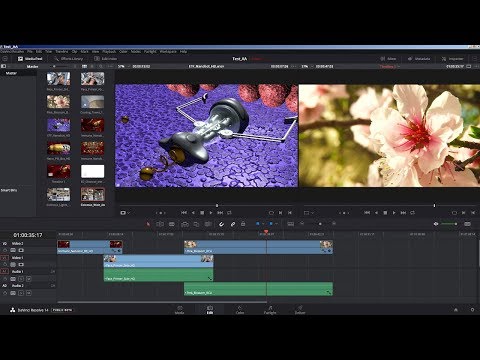The height and width of the screenshot is (360, 480).
Task: Click Mark Out in source viewer
Action: (x=290, y=212)
